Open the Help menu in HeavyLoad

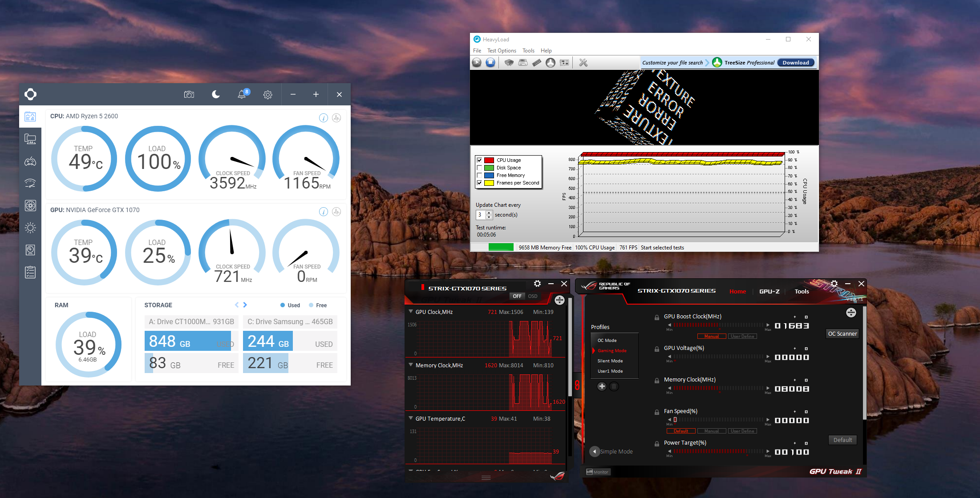(x=546, y=51)
